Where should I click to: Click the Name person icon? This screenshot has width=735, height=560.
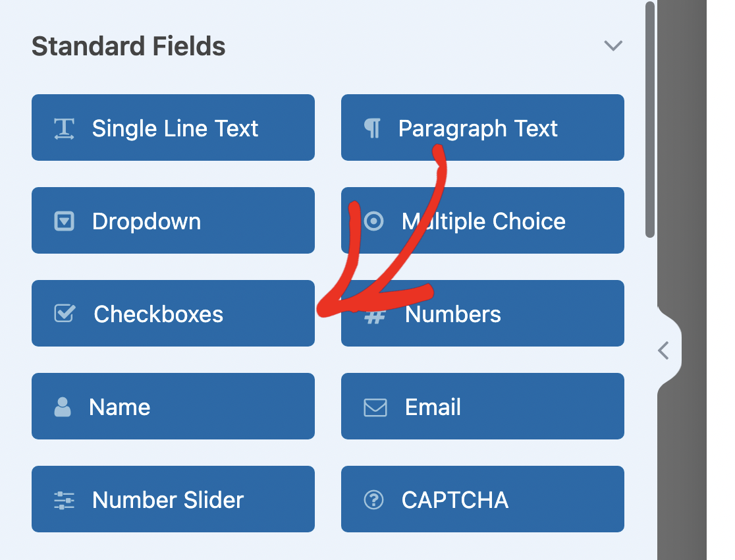click(63, 407)
